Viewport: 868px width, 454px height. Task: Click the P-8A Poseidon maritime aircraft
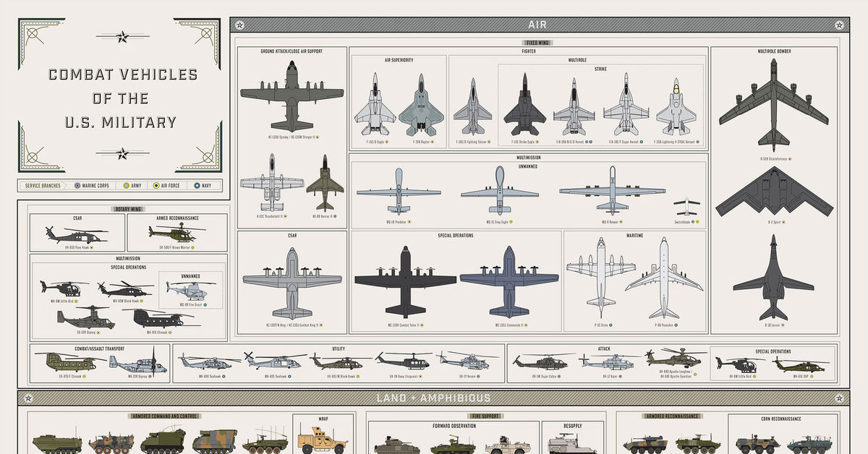click(x=664, y=278)
